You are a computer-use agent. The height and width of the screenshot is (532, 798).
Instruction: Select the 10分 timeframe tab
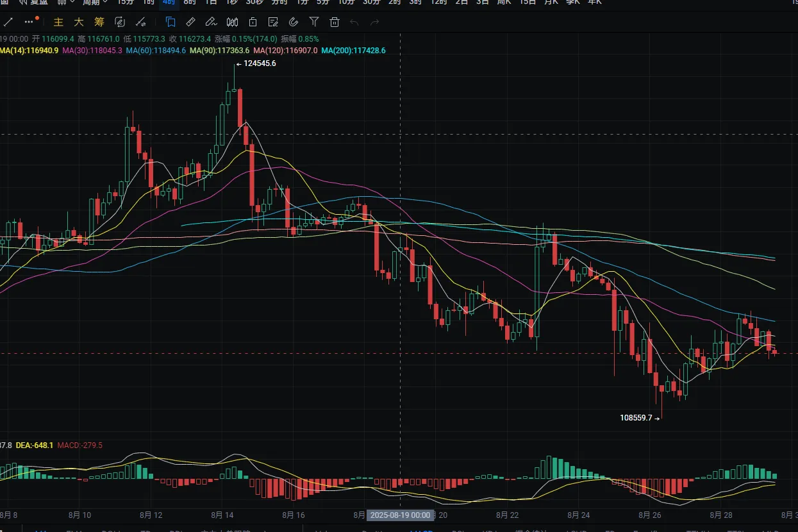[346, 2]
